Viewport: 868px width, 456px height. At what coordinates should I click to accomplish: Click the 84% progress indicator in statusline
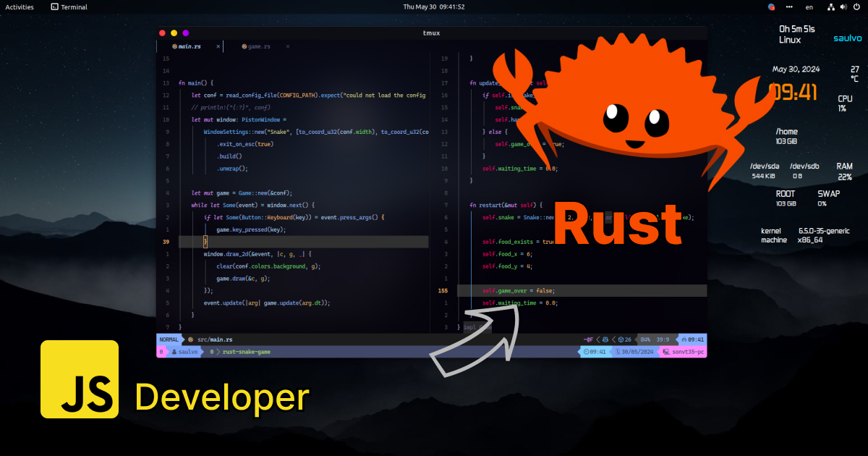point(646,339)
